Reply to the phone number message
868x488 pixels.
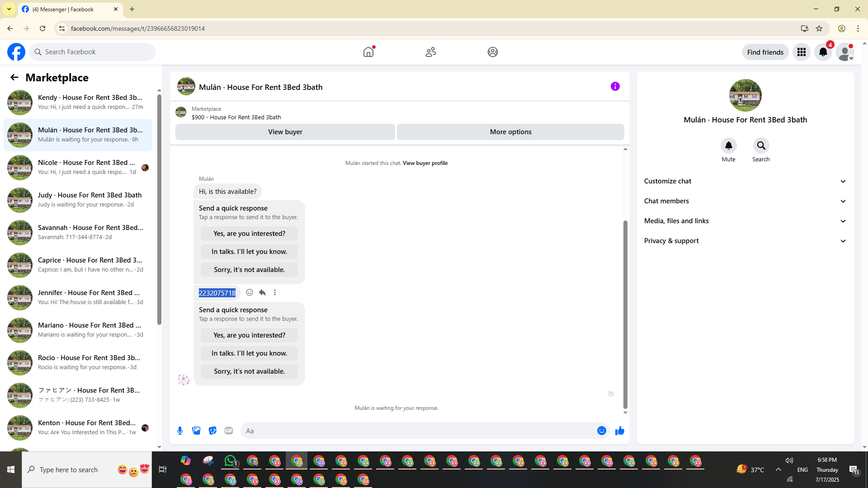click(262, 292)
